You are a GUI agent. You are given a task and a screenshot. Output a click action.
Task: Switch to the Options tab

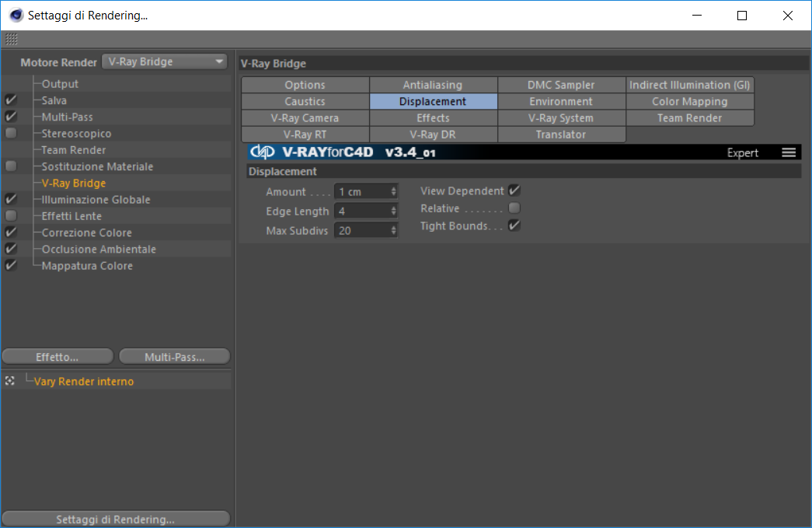[x=305, y=85]
